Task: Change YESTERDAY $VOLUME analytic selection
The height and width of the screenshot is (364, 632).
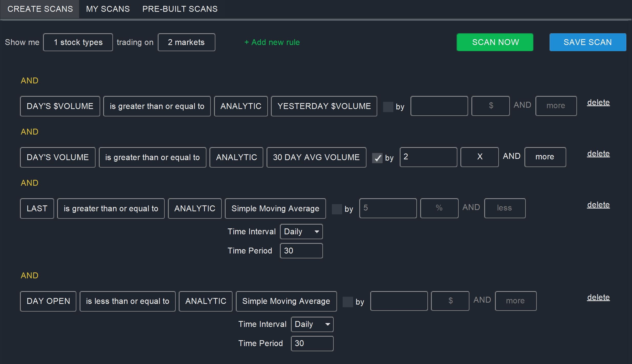Action: point(324,106)
